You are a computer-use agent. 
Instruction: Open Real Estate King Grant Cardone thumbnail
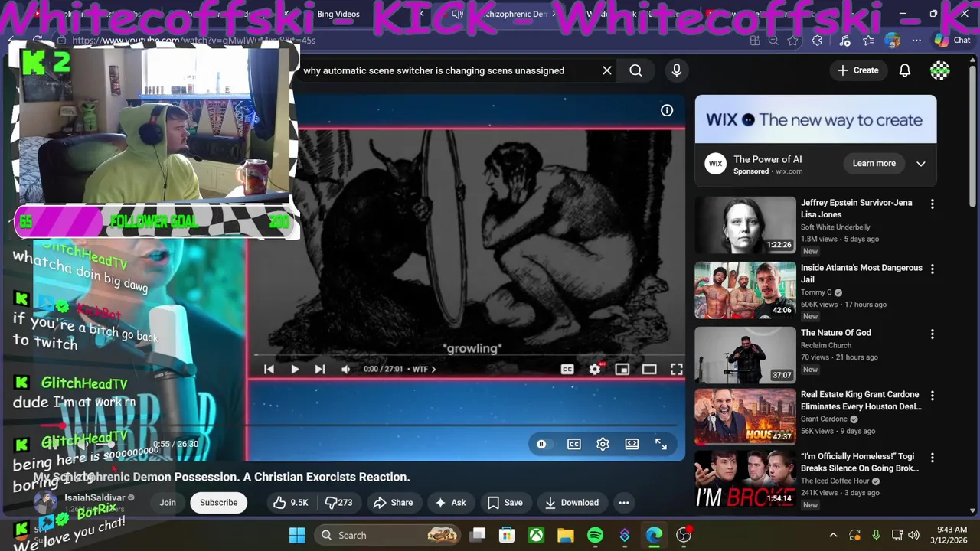(745, 417)
